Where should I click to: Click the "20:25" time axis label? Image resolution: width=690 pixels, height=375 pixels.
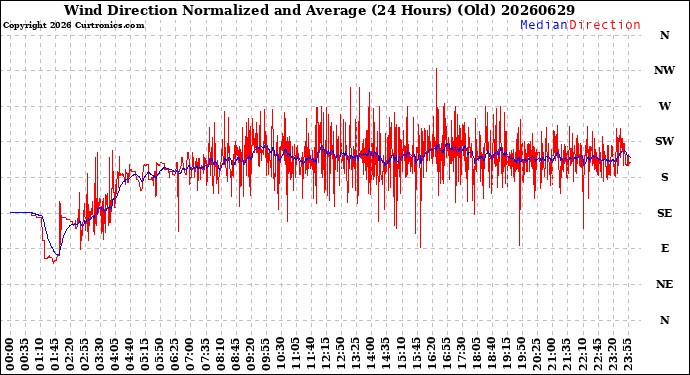tap(535, 354)
